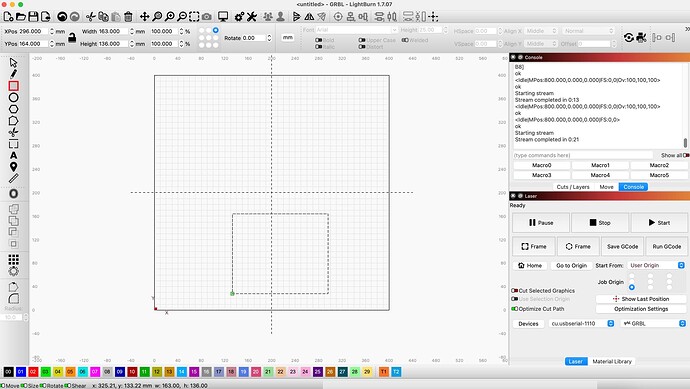Select the polygon hexagon tool
Image resolution: width=690 pixels, height=389 pixels.
pyautogui.click(x=13, y=109)
